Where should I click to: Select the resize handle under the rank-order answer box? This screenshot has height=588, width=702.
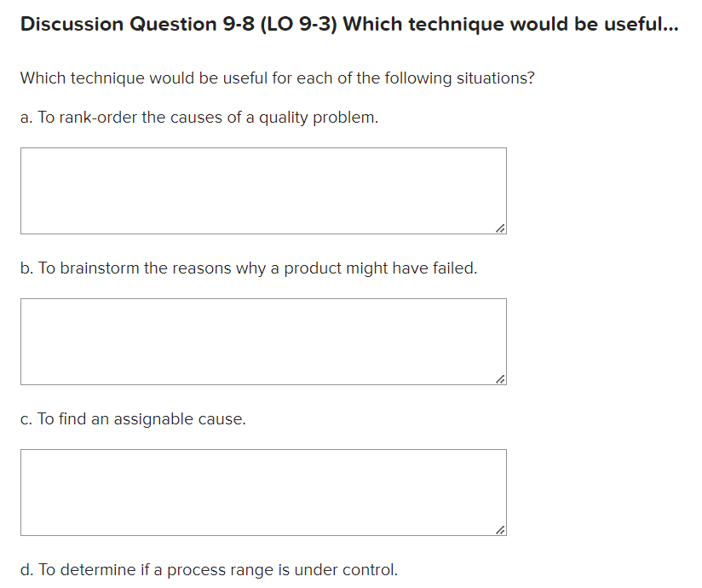pyautogui.click(x=500, y=227)
